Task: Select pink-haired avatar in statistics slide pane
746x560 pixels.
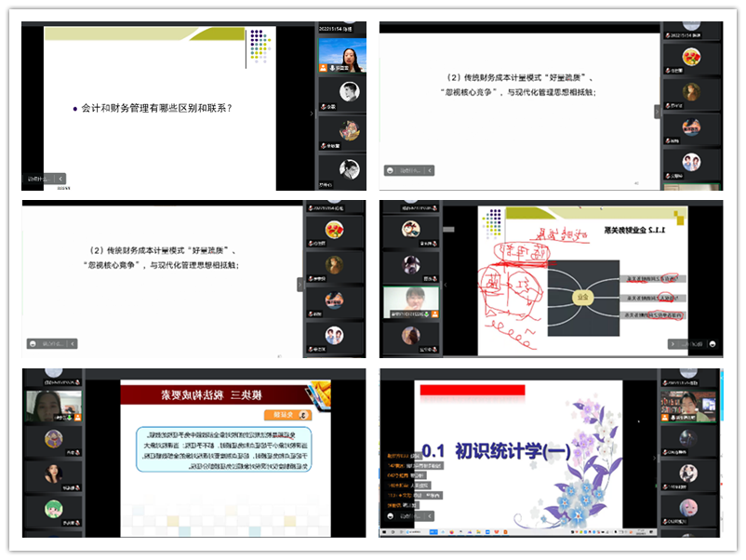Action: coord(688,508)
